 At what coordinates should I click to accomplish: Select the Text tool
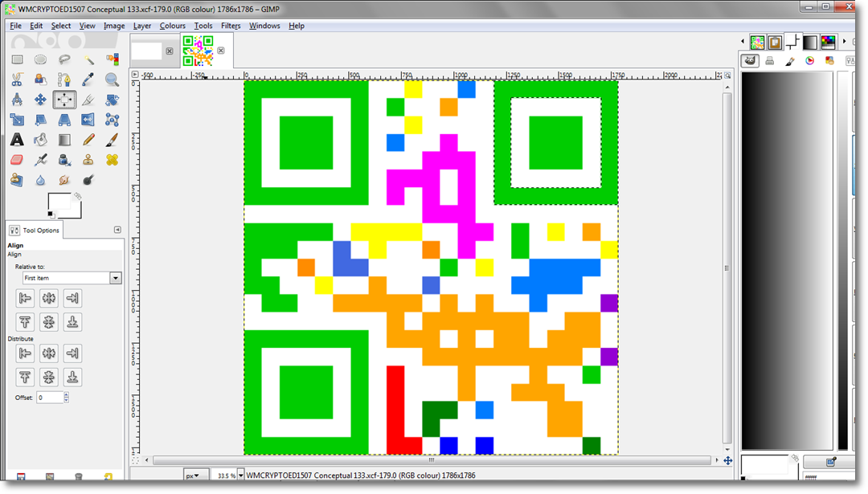17,140
